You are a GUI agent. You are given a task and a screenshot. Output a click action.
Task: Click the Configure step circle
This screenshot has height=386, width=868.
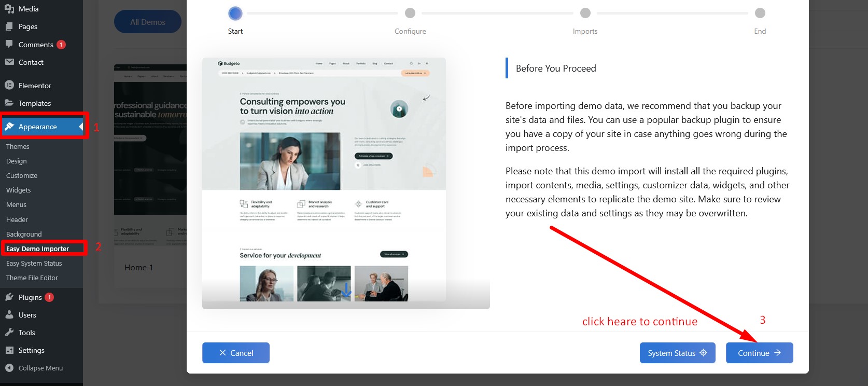[x=410, y=13]
